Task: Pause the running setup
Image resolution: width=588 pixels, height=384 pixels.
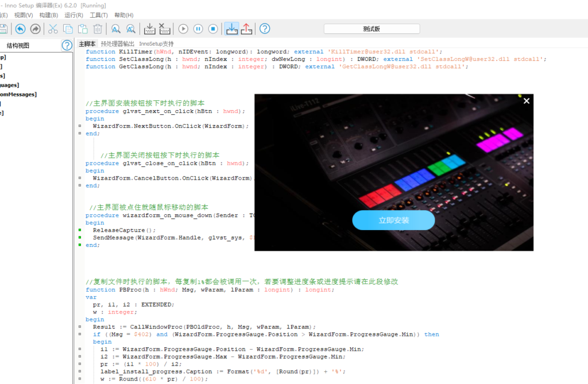Action: click(198, 29)
